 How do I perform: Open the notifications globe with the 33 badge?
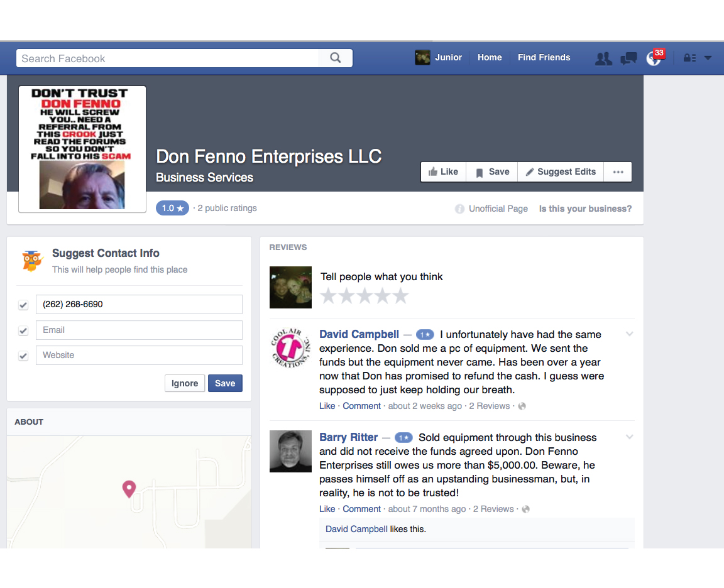pos(655,57)
